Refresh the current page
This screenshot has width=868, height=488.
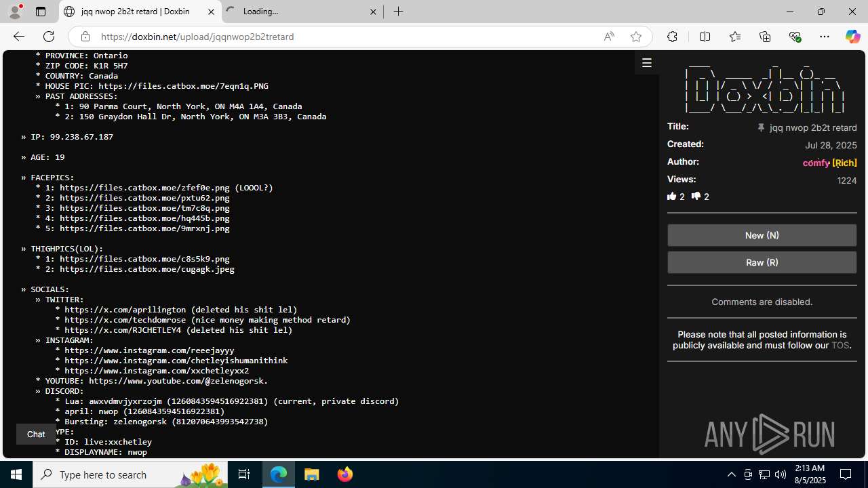point(49,37)
